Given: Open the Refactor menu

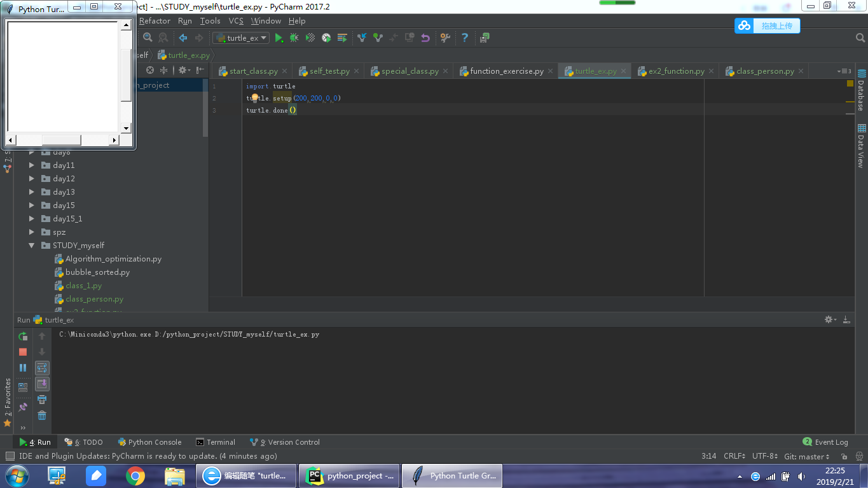Looking at the screenshot, I should click(x=155, y=21).
